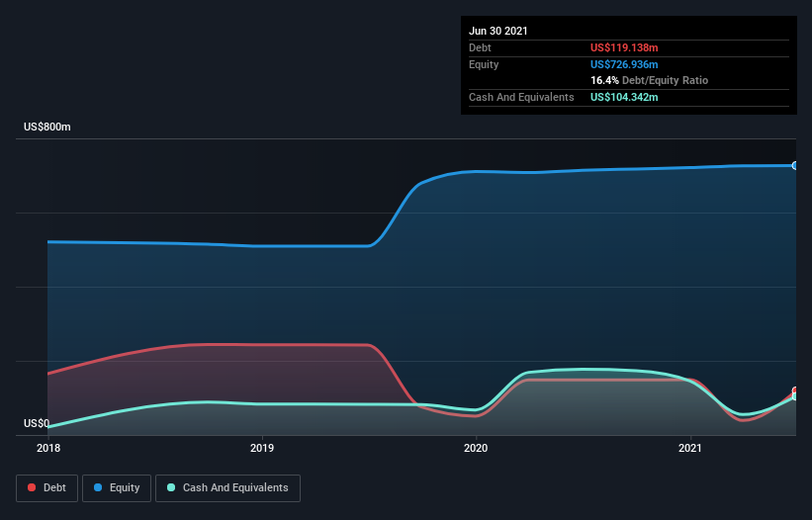
Task: Click the US$104.342m cash value
Action: (x=624, y=97)
